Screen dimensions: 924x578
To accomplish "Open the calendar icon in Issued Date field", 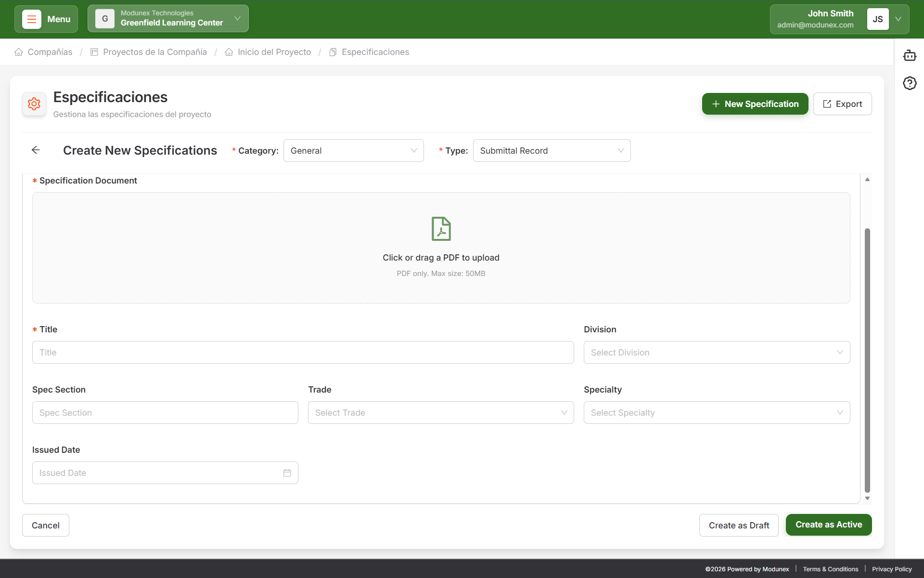I will [x=287, y=473].
